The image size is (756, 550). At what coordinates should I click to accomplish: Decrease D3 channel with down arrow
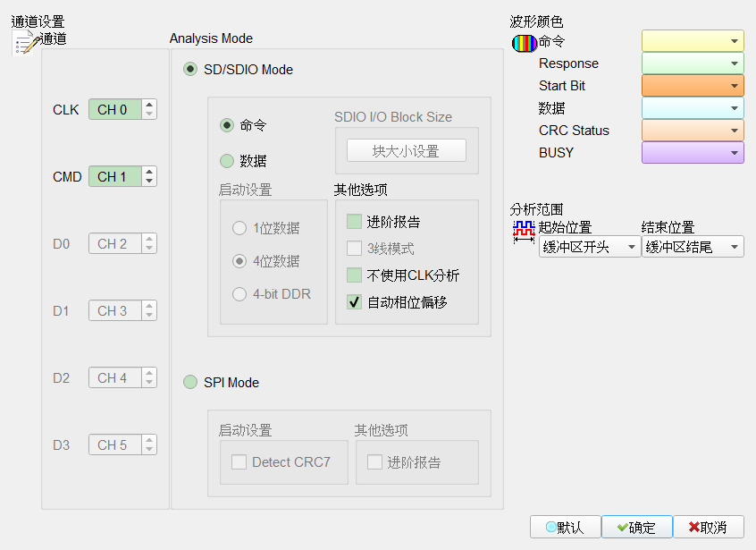pos(149,450)
